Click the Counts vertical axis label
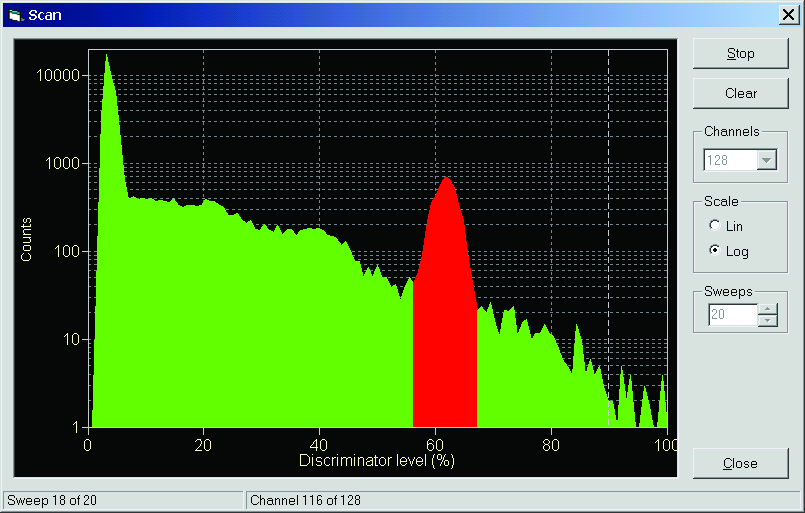Screen dimensions: 805x513 pyautogui.click(x=26, y=239)
